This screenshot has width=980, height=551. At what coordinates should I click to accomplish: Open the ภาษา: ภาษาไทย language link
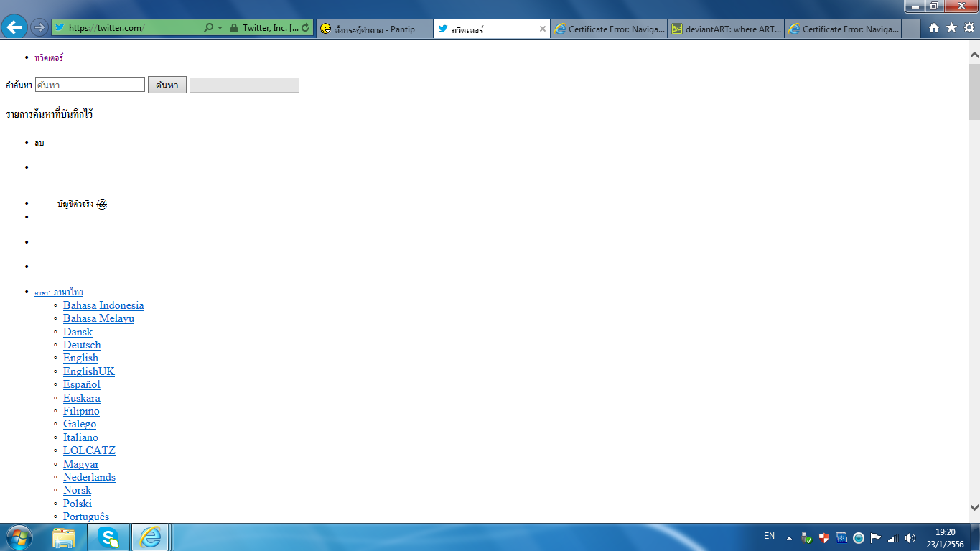[x=59, y=292]
